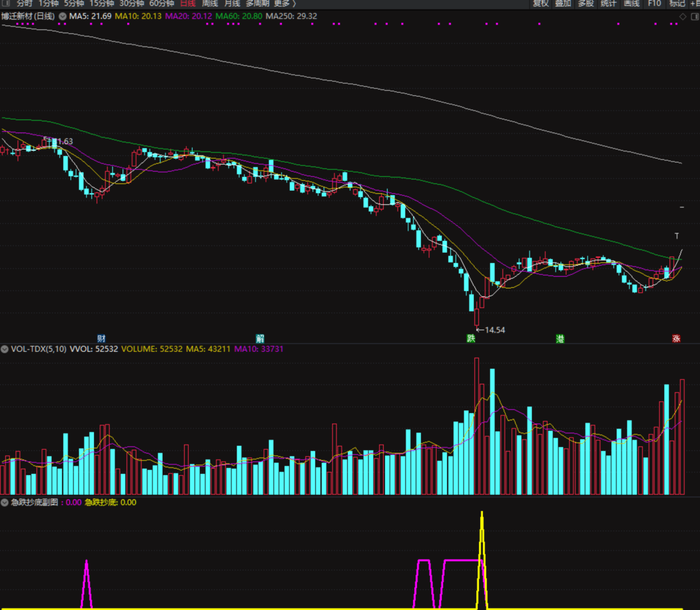Select the 日线 daily chart tab

[188, 4]
